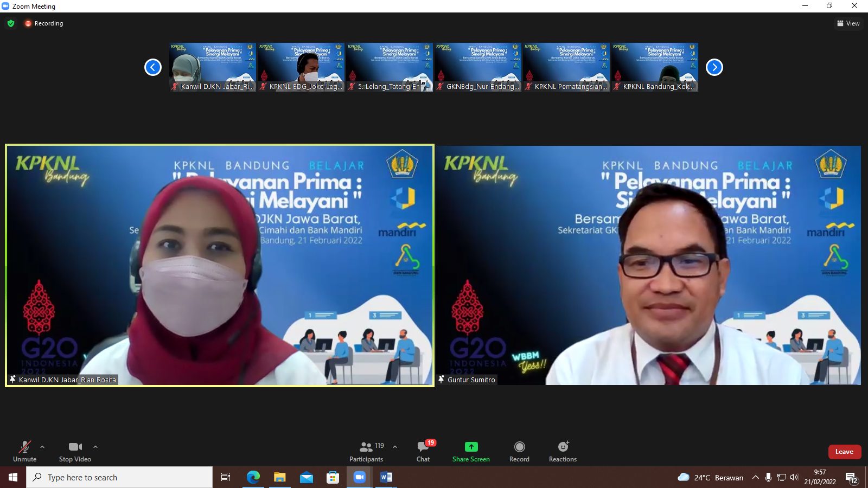Viewport: 868px width, 488px height.
Task: Unmute the microphone
Action: point(24,451)
